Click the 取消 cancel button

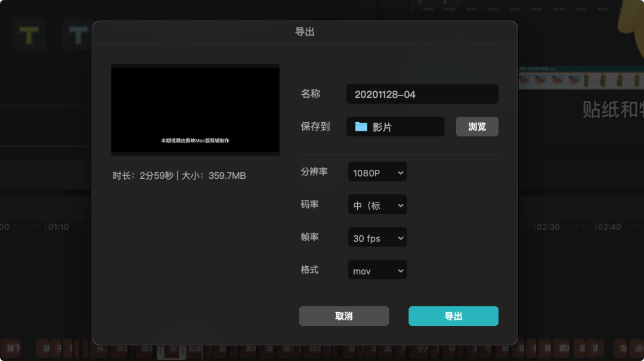(344, 316)
